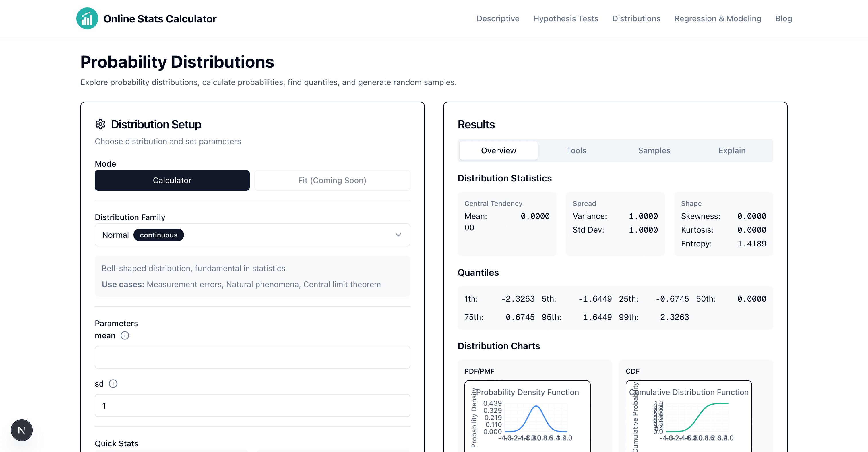Select the Fit (Coming Soon) mode
The height and width of the screenshot is (452, 868).
(x=332, y=180)
